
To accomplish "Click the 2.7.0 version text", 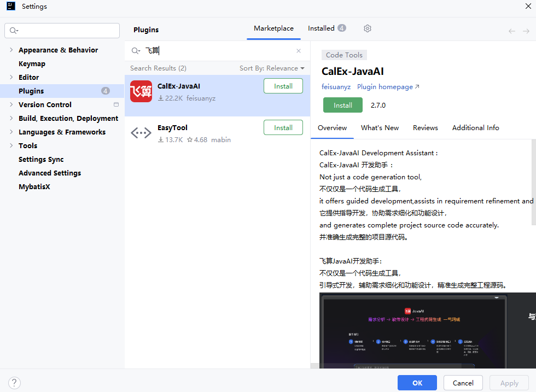I will tap(378, 106).
